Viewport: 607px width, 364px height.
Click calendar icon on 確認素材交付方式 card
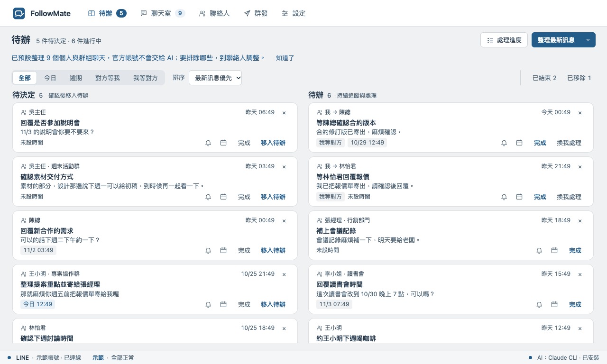tap(223, 197)
